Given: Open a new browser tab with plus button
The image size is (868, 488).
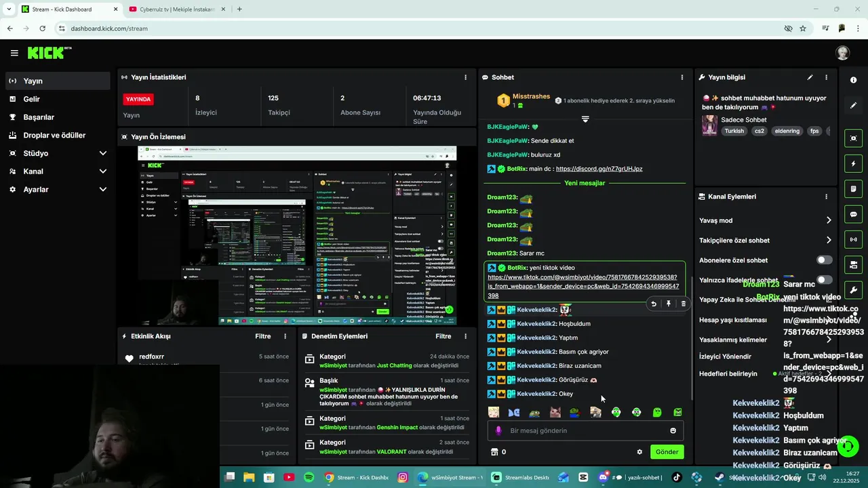Looking at the screenshot, I should [239, 9].
